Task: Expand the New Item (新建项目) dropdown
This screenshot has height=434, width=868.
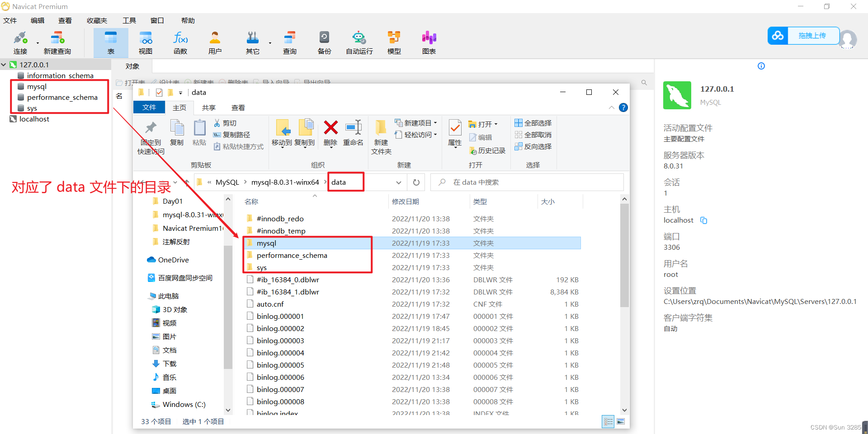Action: click(435, 123)
